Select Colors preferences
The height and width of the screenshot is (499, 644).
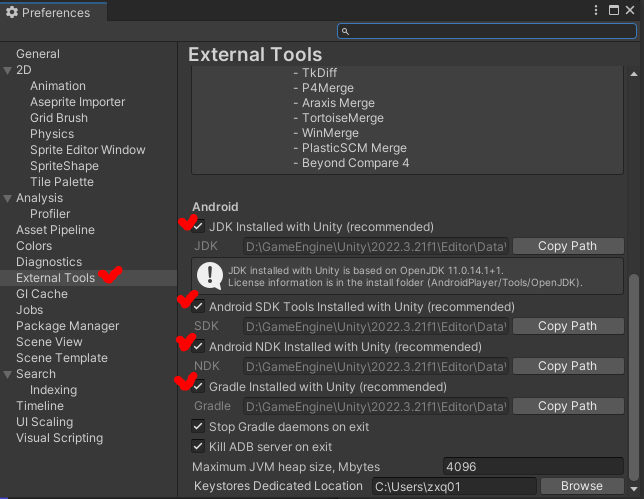(x=34, y=246)
